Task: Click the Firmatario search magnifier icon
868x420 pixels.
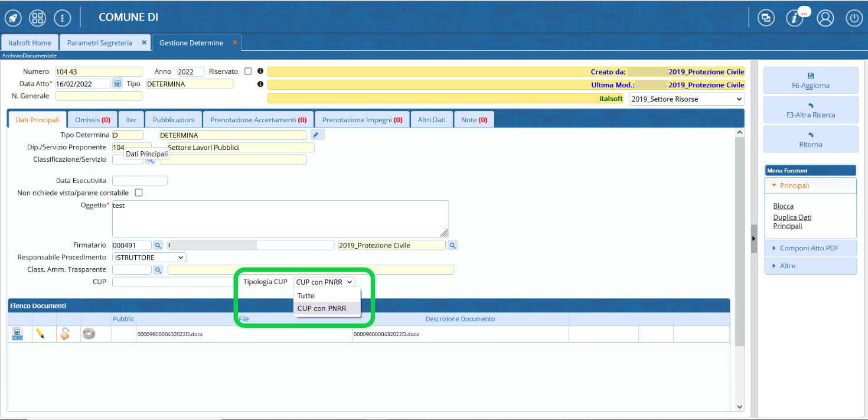Action: click(158, 245)
